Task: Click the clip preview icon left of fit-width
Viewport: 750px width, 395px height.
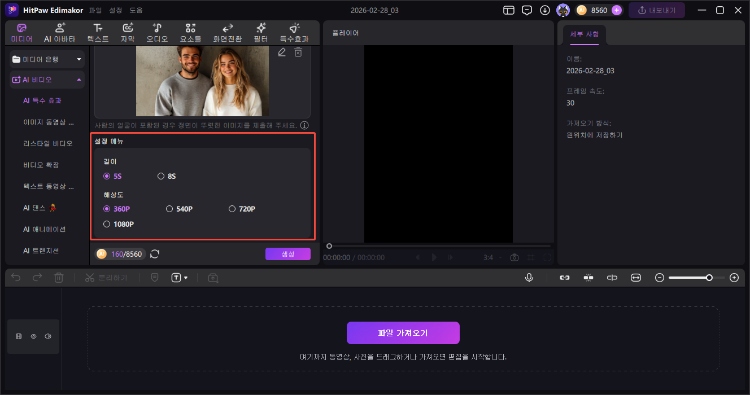Action: 612,277
